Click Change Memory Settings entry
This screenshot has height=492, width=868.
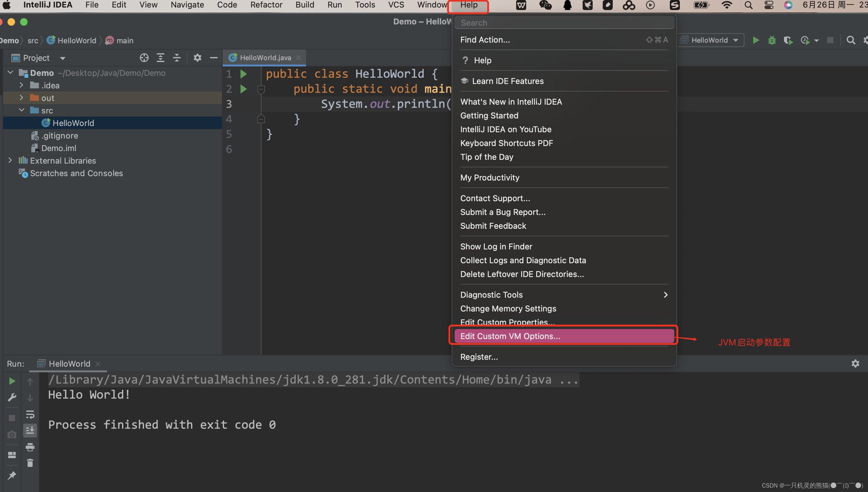[x=508, y=308]
